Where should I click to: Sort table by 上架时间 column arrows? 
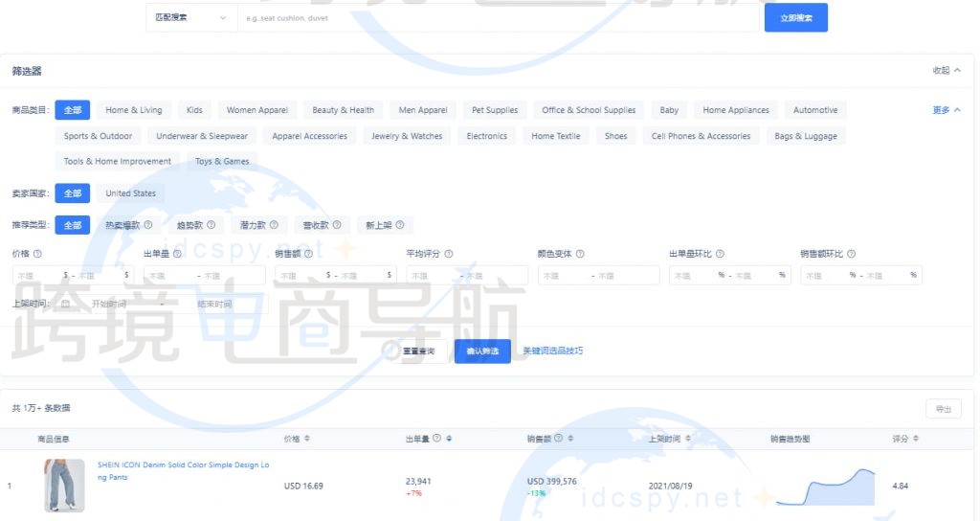point(687,439)
